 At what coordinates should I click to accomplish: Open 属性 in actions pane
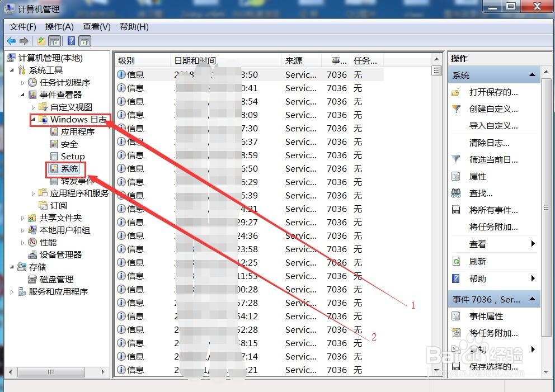477,177
